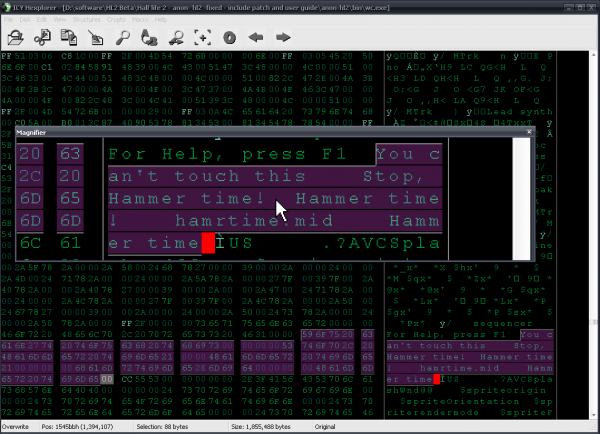The image size is (600, 434).
Task: Click the '6C' hex byte in Magnifier
Action: point(30,243)
